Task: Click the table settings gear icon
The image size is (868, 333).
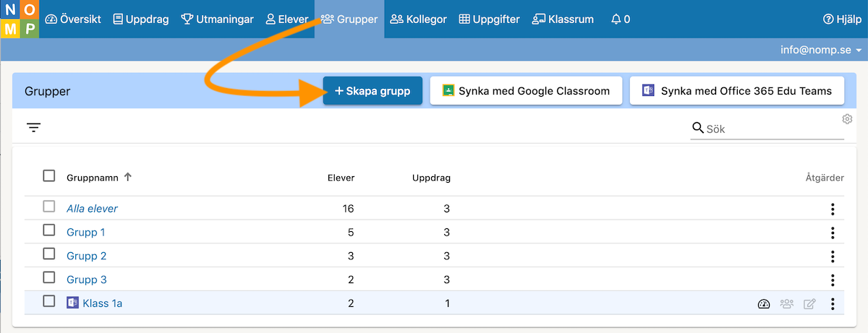Action: [848, 118]
